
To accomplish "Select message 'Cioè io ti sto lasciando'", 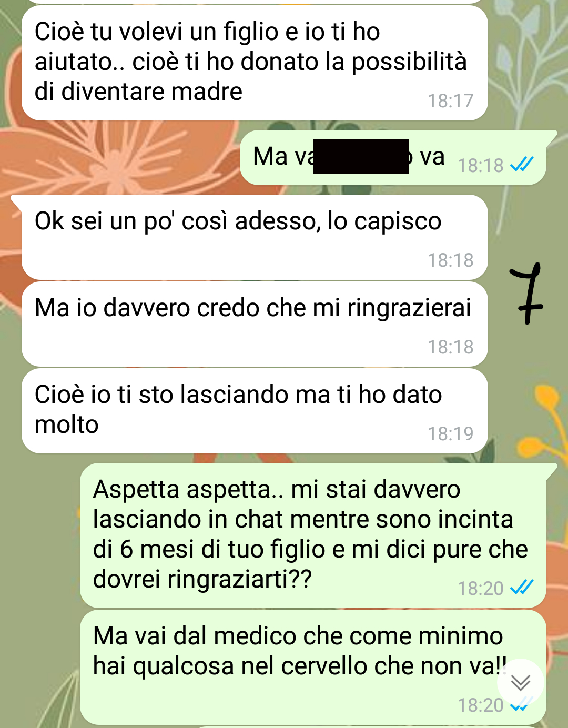I will (x=255, y=411).
